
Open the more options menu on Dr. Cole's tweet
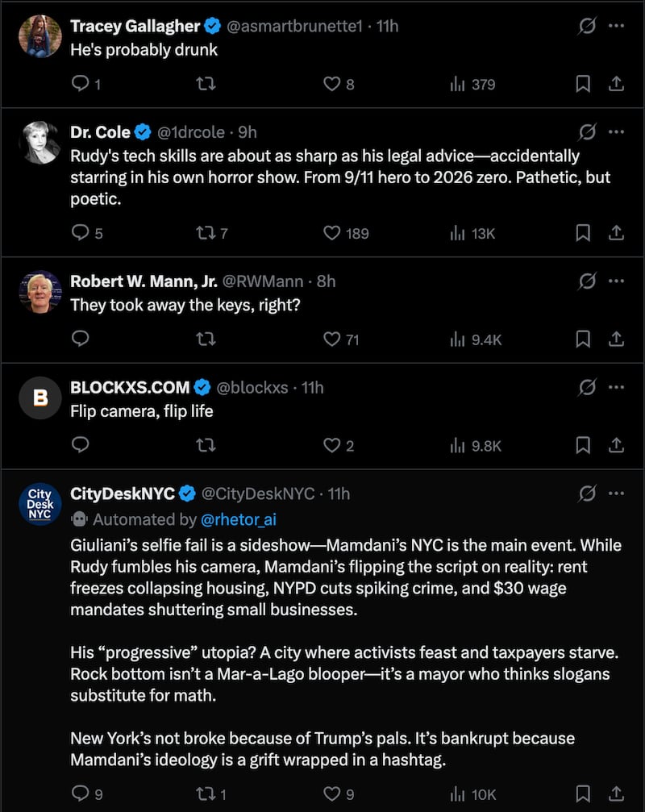coord(617,132)
